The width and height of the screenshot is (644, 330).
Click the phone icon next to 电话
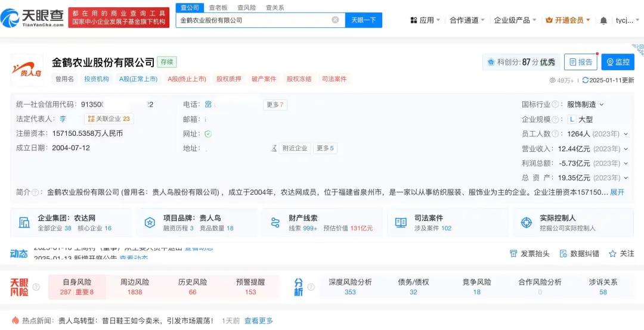(208, 105)
